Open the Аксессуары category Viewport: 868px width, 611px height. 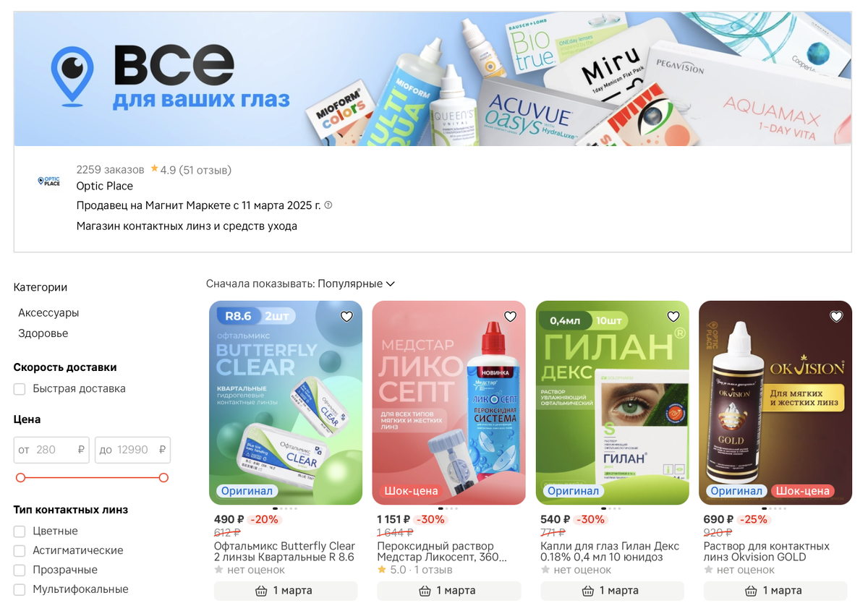pyautogui.click(x=48, y=313)
